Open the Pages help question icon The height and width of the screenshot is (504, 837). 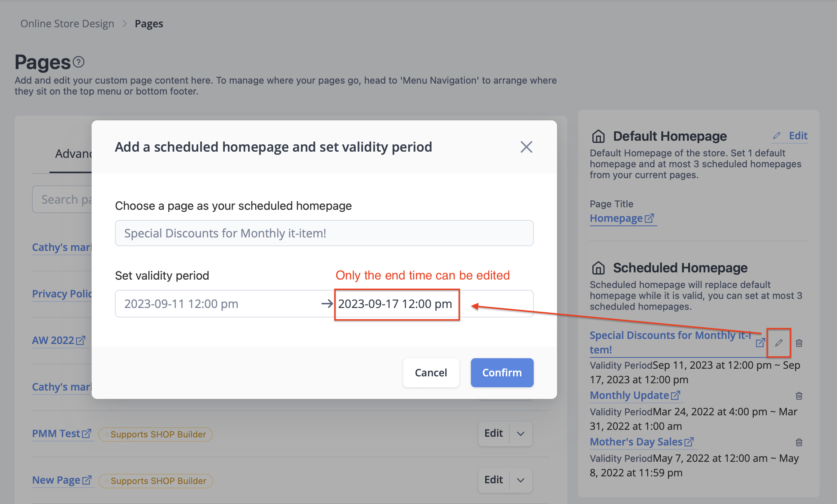click(79, 62)
